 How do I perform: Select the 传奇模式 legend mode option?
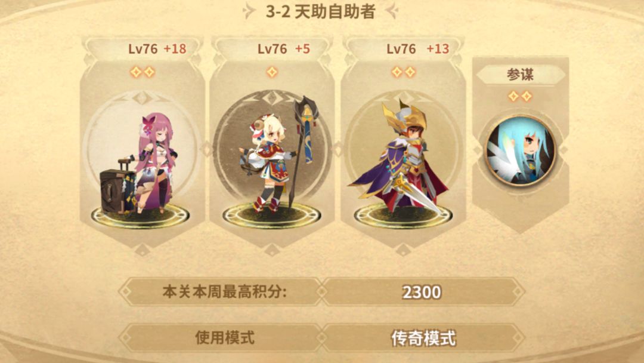pos(423,339)
